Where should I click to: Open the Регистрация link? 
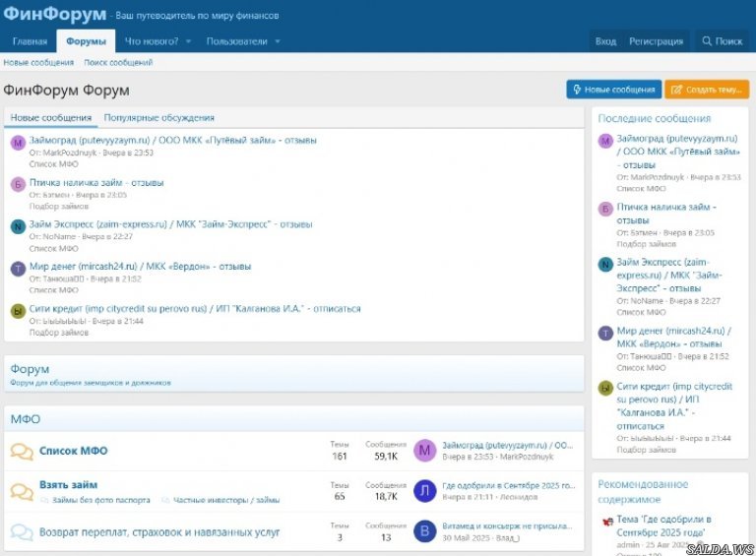point(656,41)
